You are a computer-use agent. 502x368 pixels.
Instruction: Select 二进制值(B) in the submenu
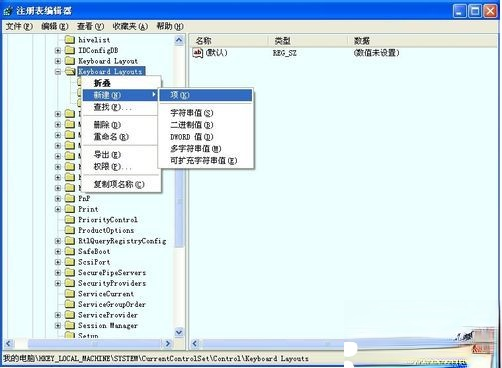pyautogui.click(x=206, y=125)
